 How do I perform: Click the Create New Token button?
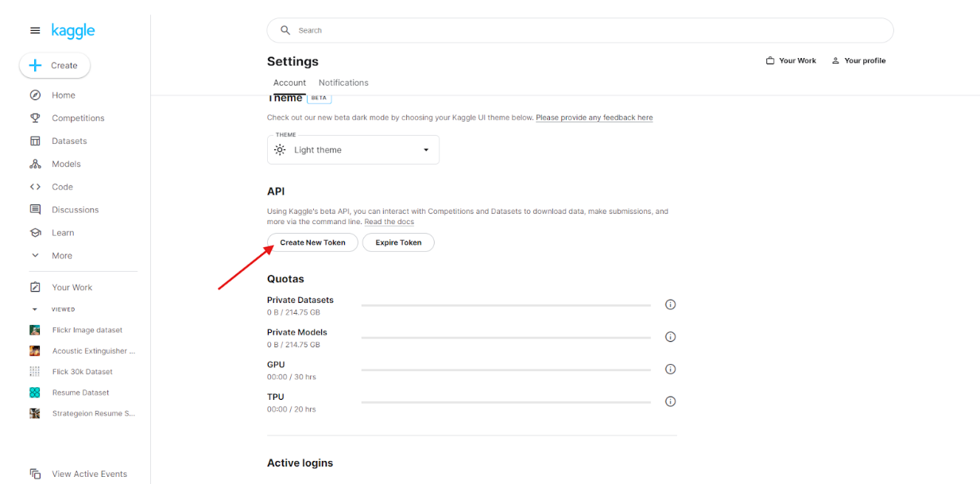pos(312,242)
